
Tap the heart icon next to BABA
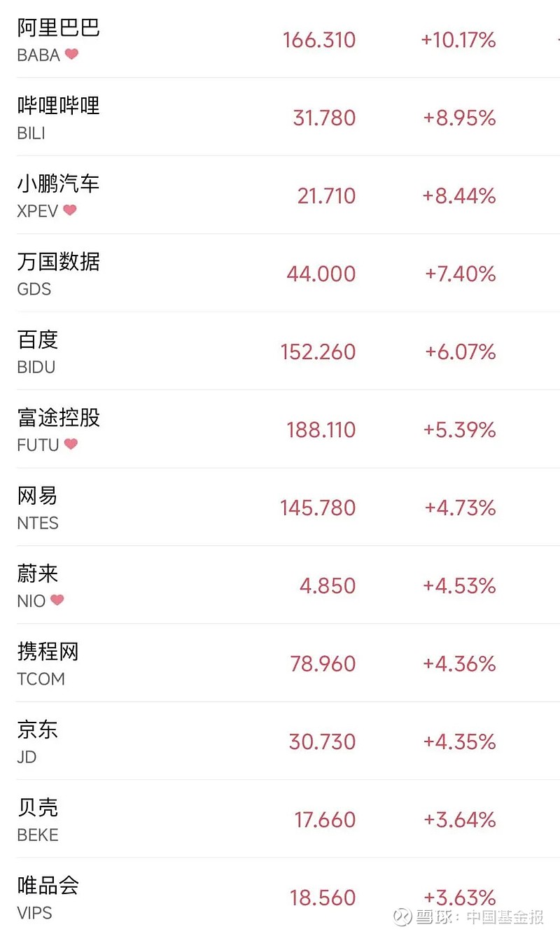coord(71,54)
